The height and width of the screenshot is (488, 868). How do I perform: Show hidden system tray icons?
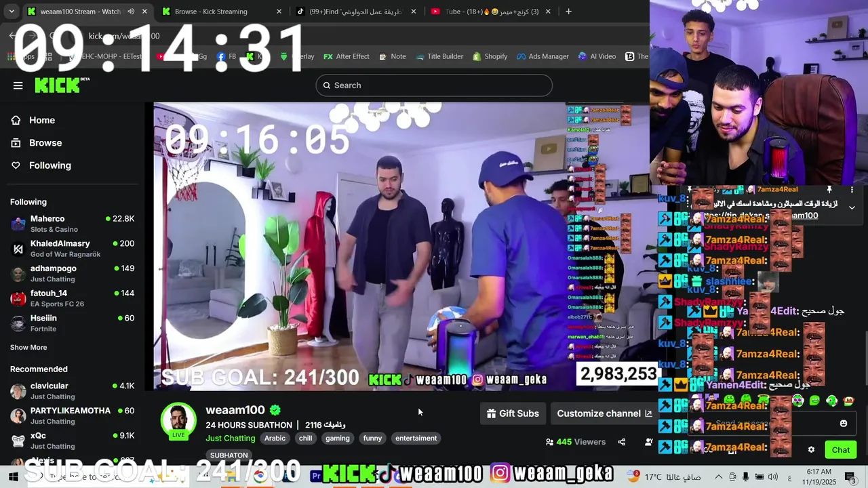click(x=719, y=476)
